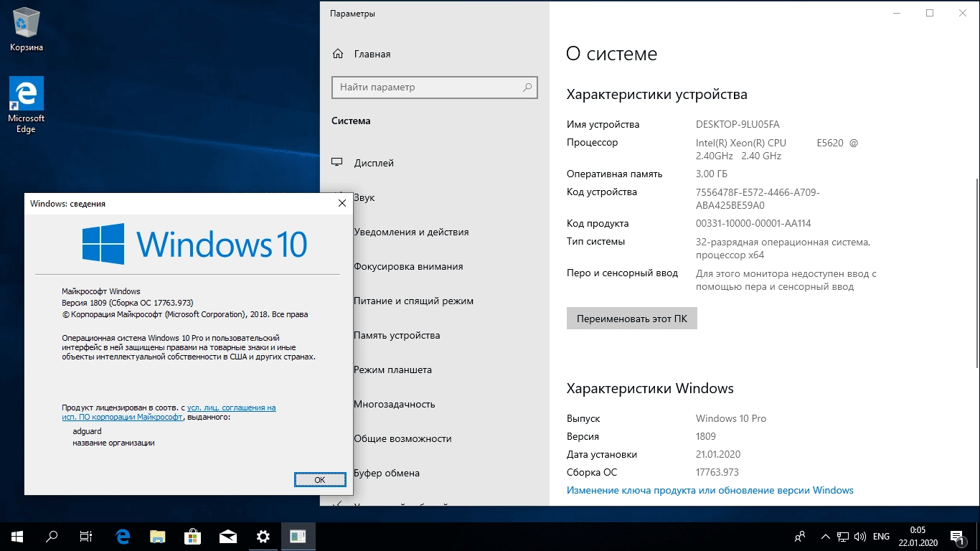Open the усл. лиц. соглашения license link
The width and height of the screenshot is (980, 551).
(x=232, y=408)
